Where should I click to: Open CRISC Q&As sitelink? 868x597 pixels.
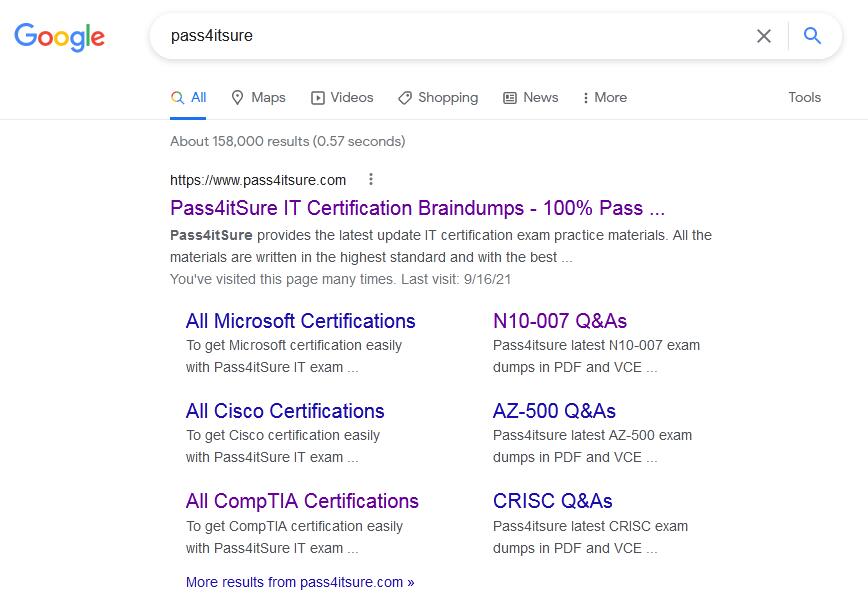coord(552,501)
